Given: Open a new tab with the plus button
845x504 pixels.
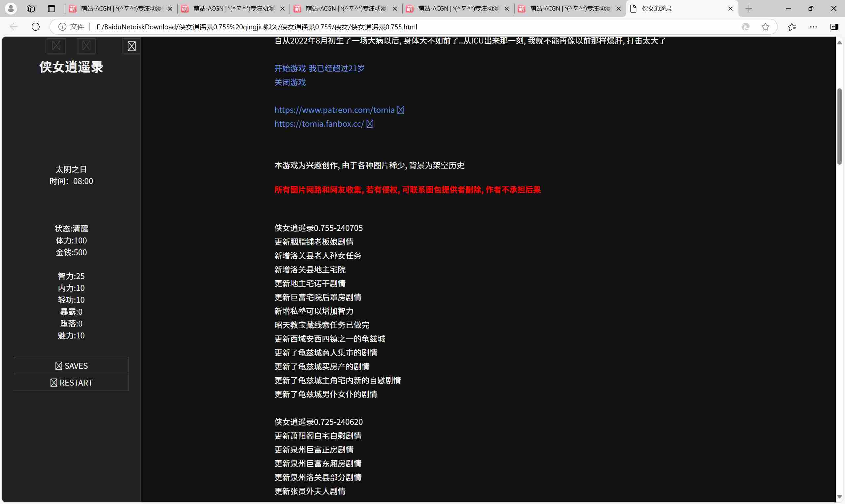Looking at the screenshot, I should pos(749,8).
